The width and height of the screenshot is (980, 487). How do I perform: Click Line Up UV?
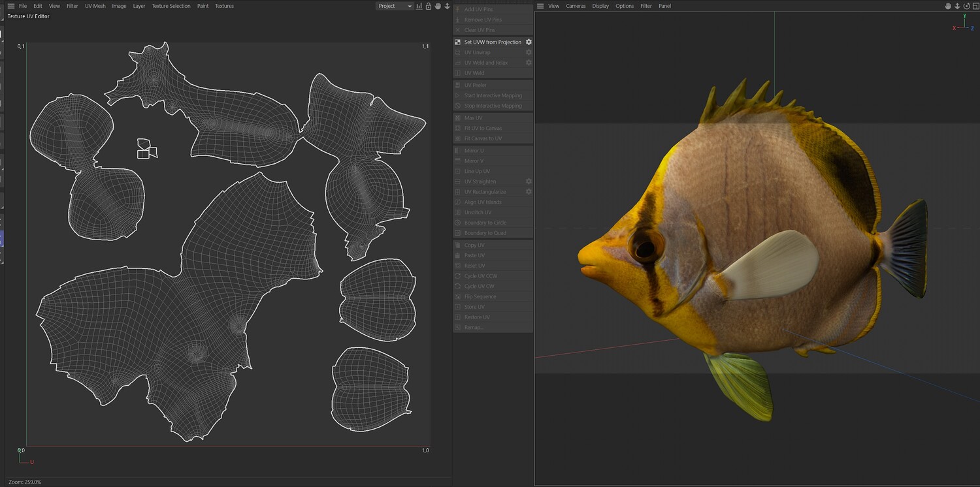(x=493, y=171)
